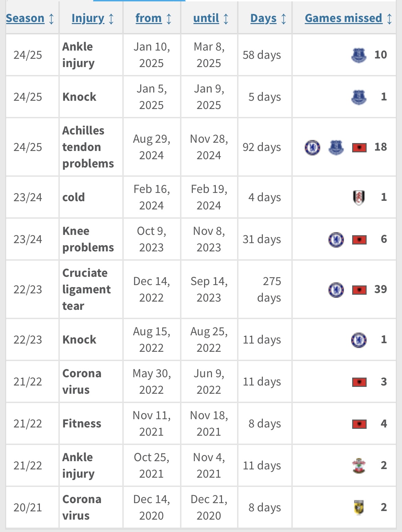Viewport: 402px width, 532px height.
Task: Sort by Games missed column header
Action: click(343, 18)
